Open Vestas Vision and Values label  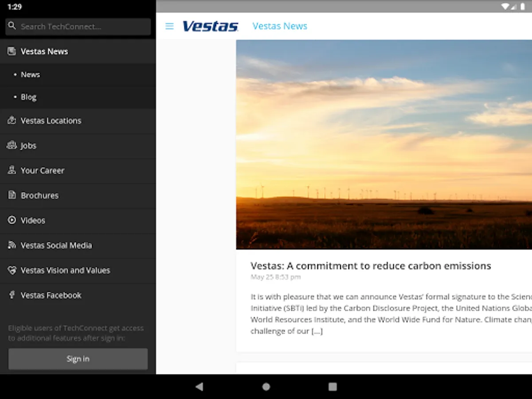[x=65, y=270]
